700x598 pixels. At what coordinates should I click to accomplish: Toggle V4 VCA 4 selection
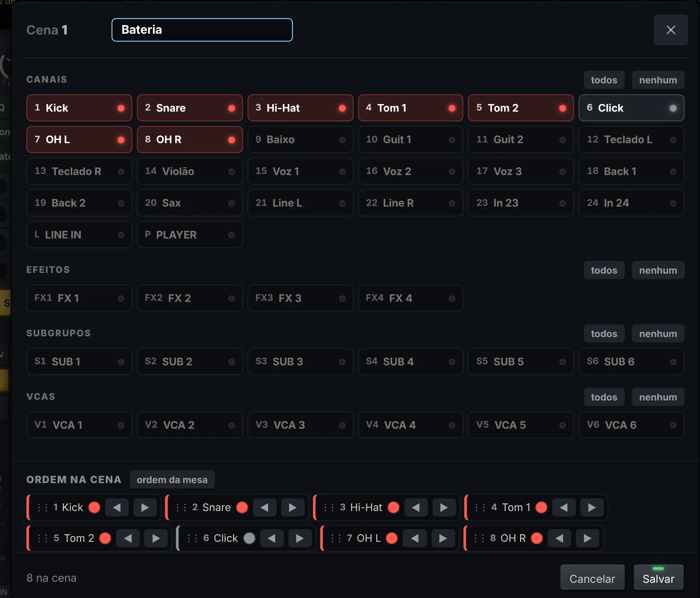[x=411, y=425]
